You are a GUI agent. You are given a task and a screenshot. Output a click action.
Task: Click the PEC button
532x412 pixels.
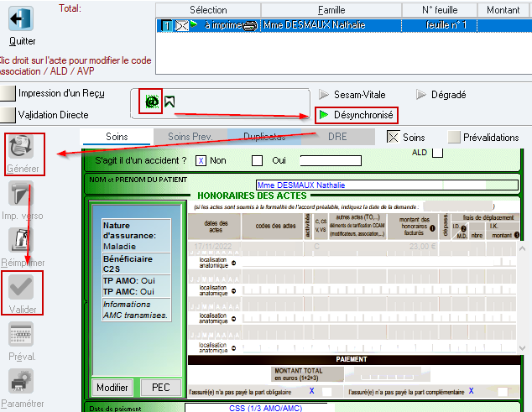point(161,387)
